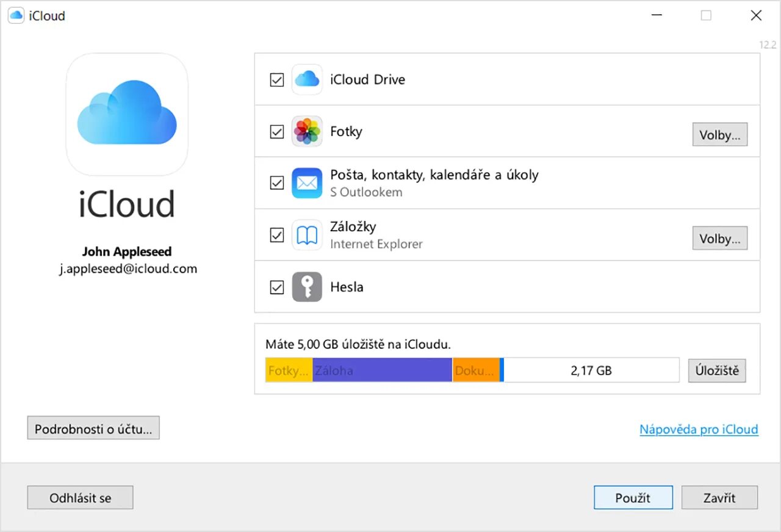The height and width of the screenshot is (532, 781).
Task: Click the Záložky bookmarks book icon
Action: tap(307, 235)
